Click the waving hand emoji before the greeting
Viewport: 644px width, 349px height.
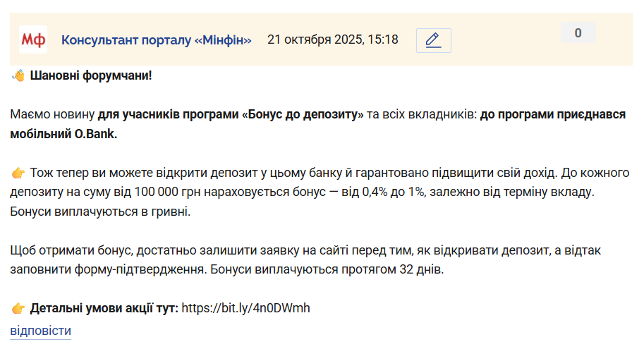[18, 75]
